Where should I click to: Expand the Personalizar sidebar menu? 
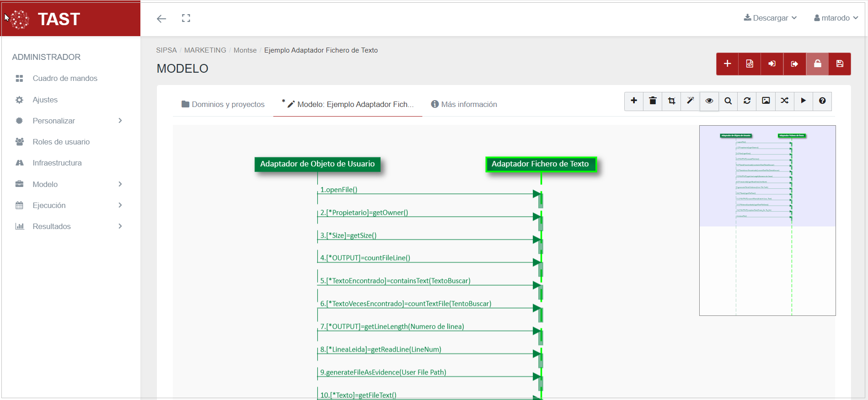coord(69,121)
